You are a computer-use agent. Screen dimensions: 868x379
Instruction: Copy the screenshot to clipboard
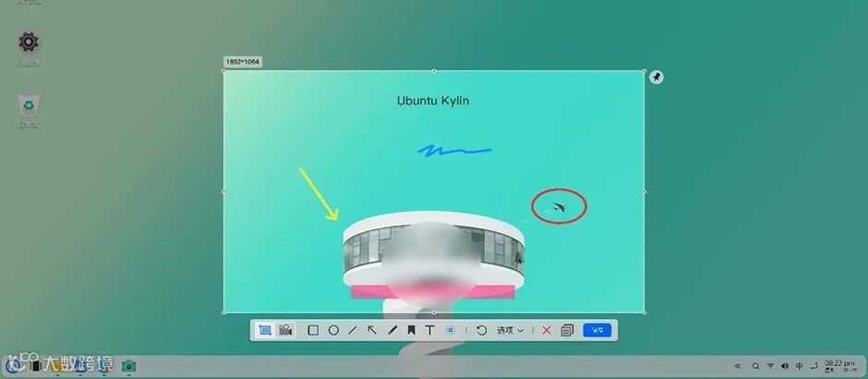tap(567, 330)
